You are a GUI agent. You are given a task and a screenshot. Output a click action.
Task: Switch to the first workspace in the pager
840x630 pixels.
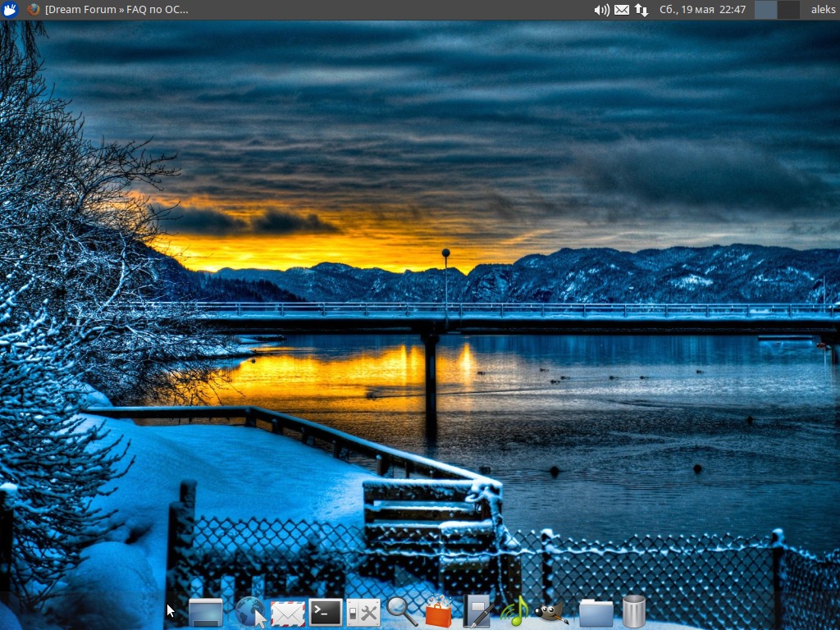pos(765,10)
